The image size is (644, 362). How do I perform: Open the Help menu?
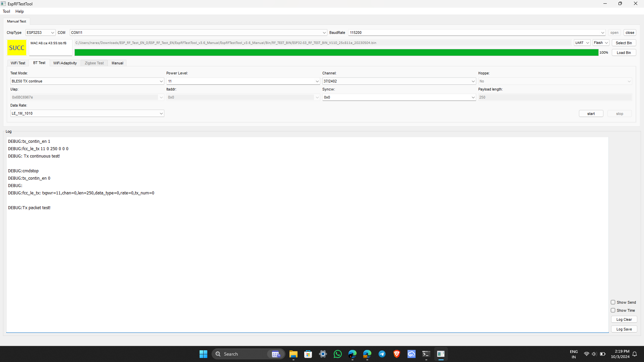point(19,11)
